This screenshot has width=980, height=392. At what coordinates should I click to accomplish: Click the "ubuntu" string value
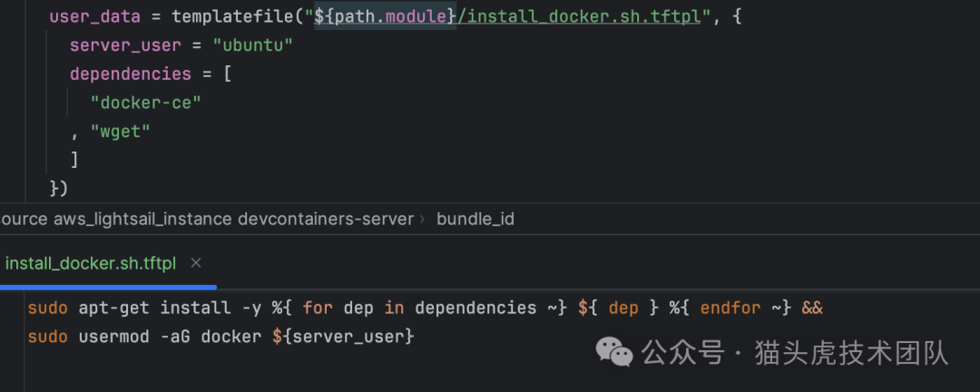[253, 45]
